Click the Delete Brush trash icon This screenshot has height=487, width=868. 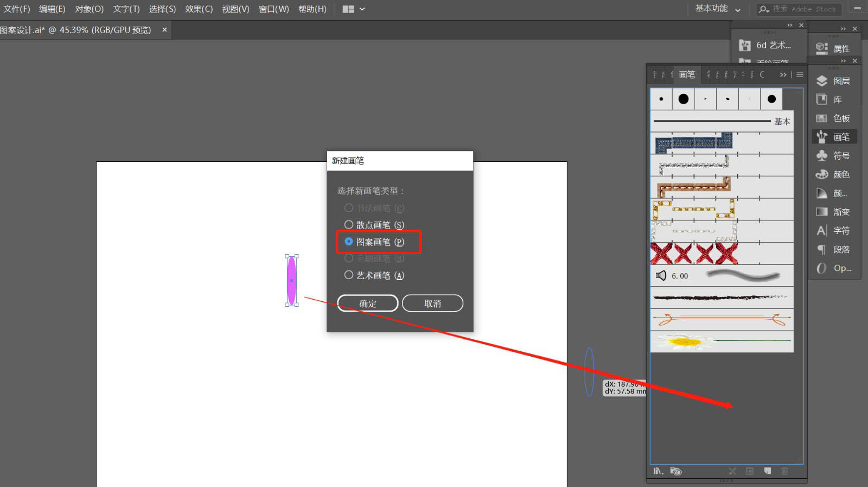pos(784,471)
